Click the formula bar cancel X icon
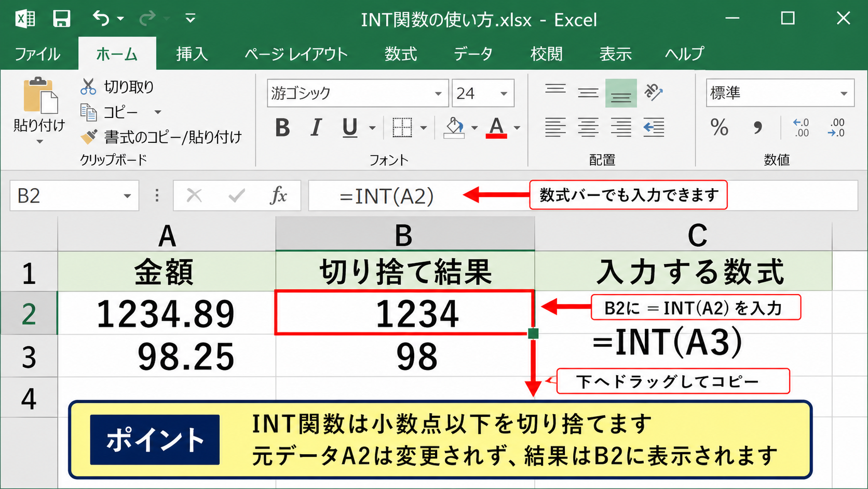Viewport: 868px width, 489px height. 194,196
